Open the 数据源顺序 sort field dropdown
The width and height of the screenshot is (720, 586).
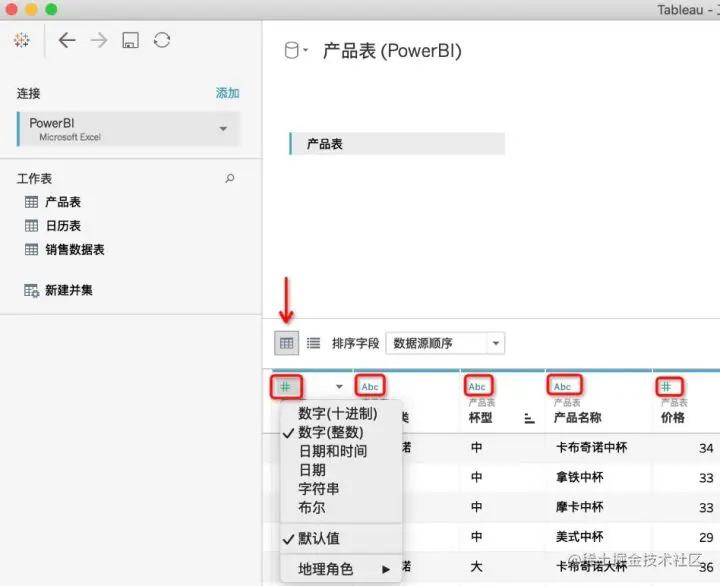click(x=445, y=343)
